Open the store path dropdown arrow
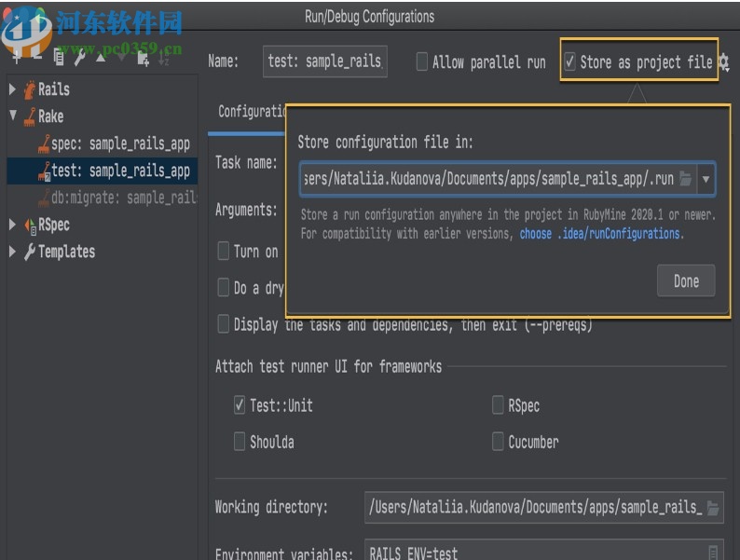This screenshot has width=740, height=560. point(706,179)
